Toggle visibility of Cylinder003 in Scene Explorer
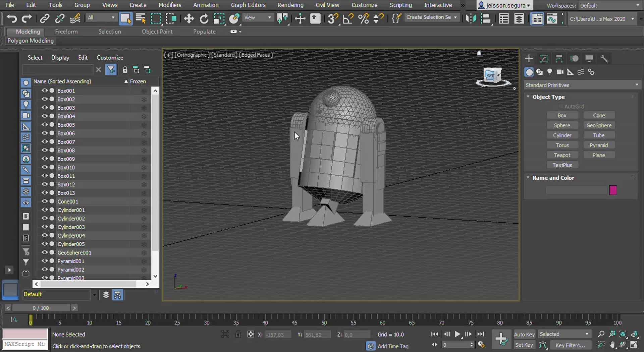644x352 pixels. [45, 227]
